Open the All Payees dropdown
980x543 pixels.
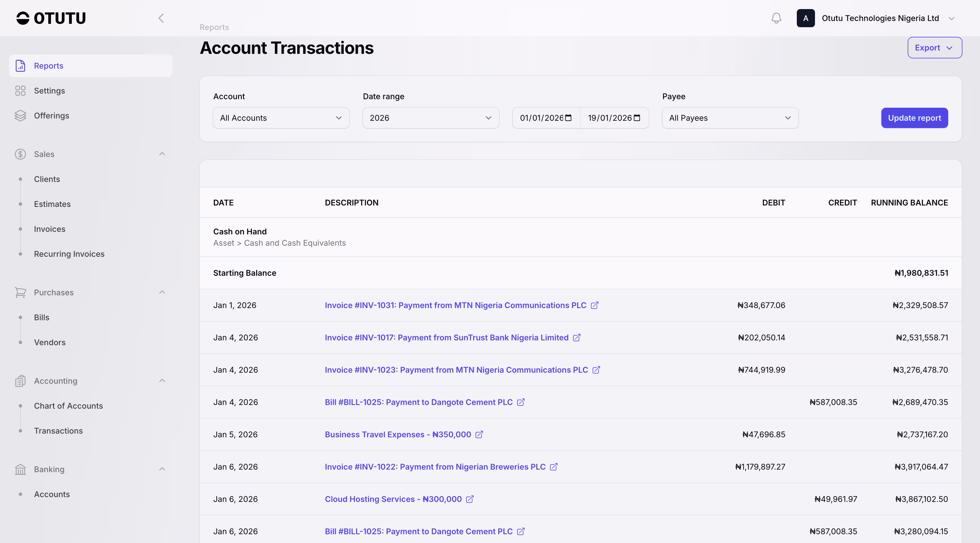(730, 118)
